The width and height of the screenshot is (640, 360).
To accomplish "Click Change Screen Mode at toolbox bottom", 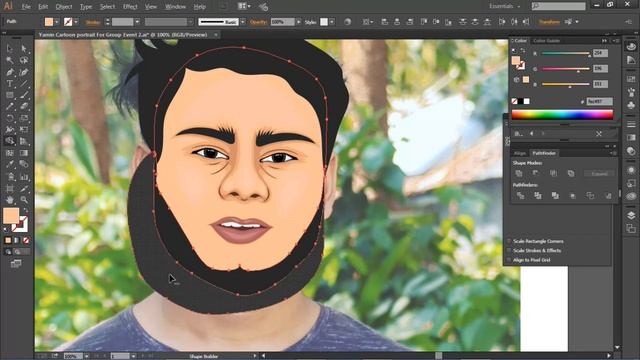I will tap(16, 264).
